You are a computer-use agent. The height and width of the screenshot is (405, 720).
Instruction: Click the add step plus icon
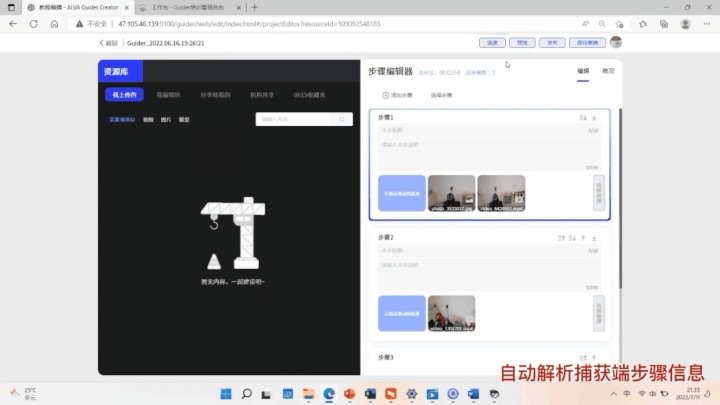coord(385,95)
